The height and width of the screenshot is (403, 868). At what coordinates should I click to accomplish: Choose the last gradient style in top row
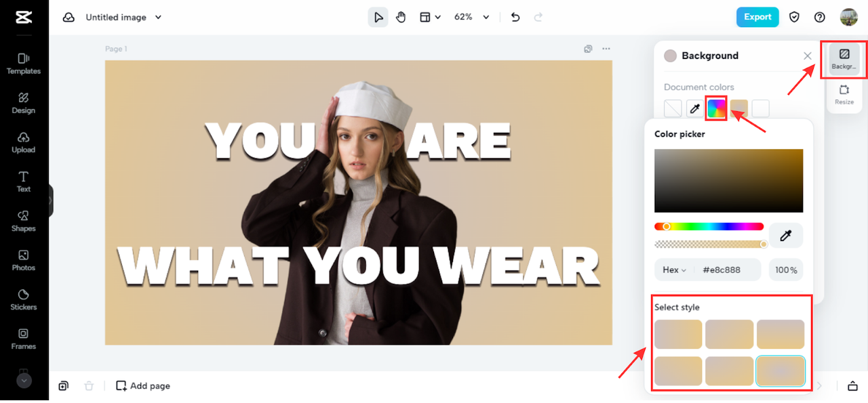pos(781,335)
